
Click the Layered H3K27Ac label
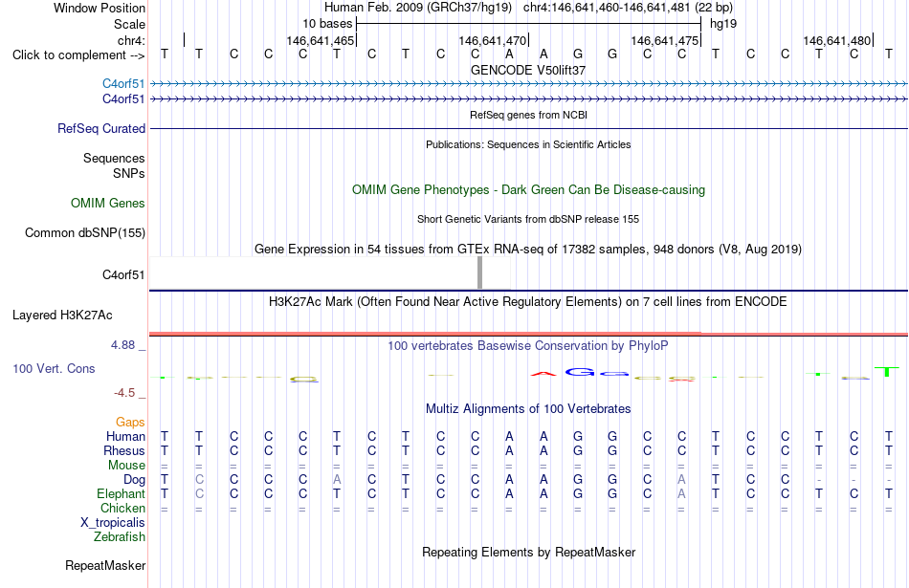coord(62,316)
